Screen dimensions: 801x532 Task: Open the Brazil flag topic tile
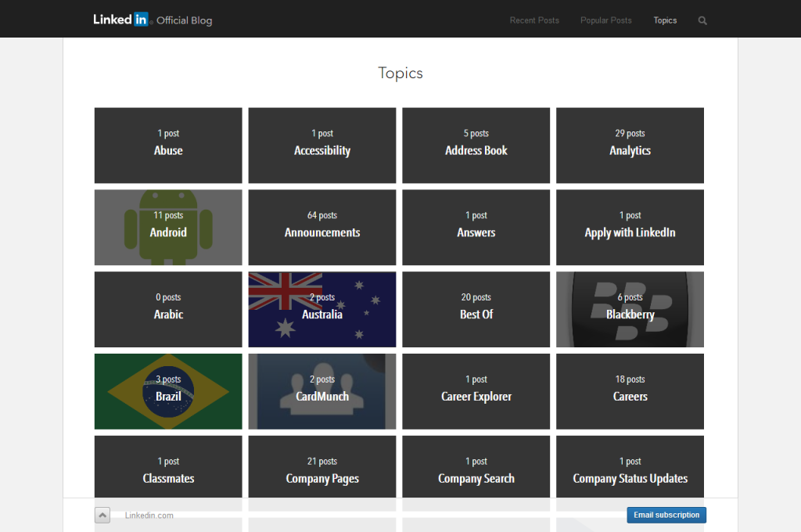168,391
